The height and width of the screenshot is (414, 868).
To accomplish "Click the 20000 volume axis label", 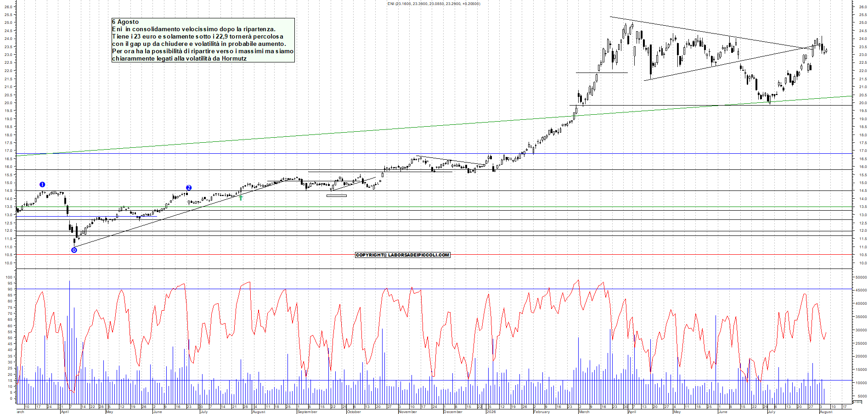I will point(861,356).
